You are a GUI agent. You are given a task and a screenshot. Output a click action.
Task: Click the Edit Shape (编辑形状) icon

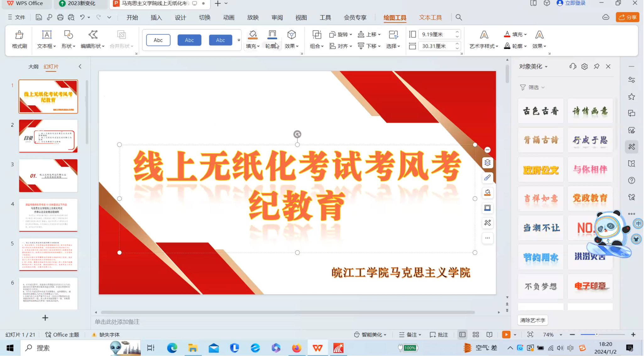click(93, 35)
